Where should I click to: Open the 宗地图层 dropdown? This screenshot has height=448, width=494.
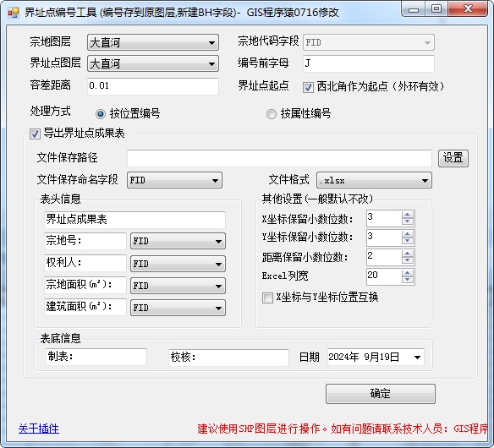tap(153, 42)
